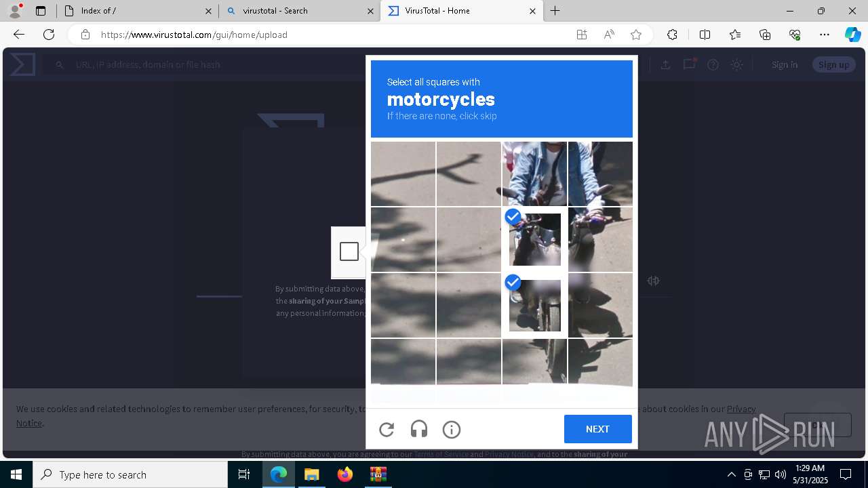This screenshot has width=868, height=488.
Task: Open the Favorites list
Action: 735,35
